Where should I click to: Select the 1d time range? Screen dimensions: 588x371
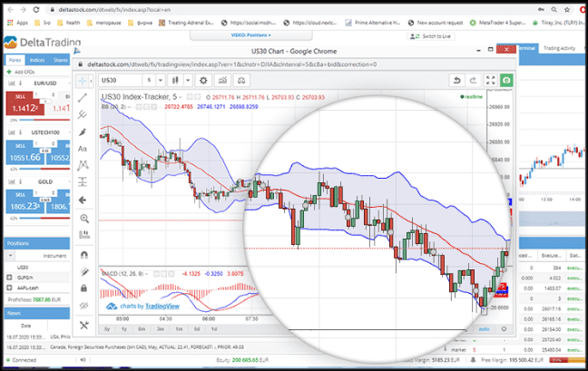(214, 329)
